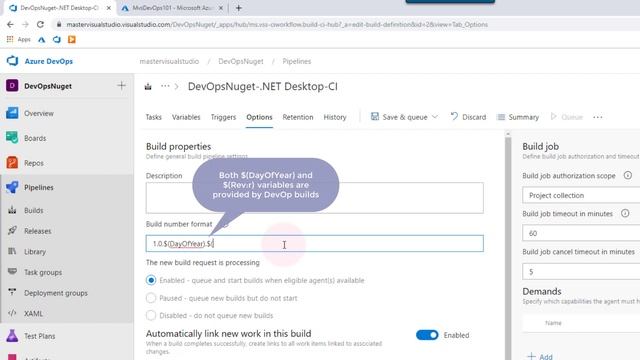Click into the Description text box
The image size is (640, 360).
[315, 198]
